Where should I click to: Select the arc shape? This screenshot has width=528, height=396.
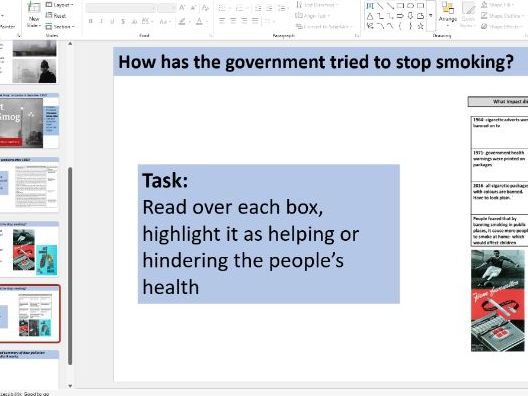pos(380,26)
